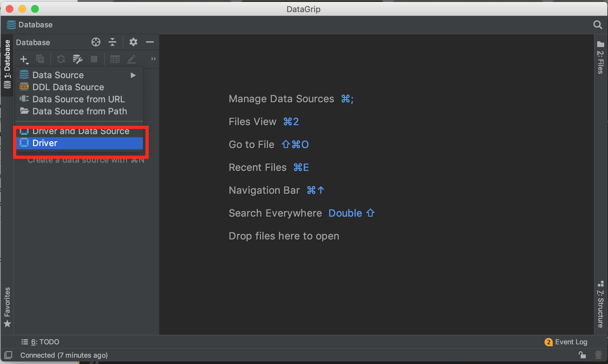The height and width of the screenshot is (364, 608).
Task: Click the Go to File hint
Action: [x=269, y=145]
